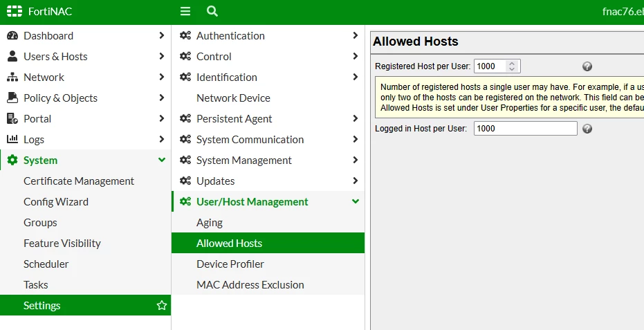The width and height of the screenshot is (644, 330).
Task: Click the Policy & Objects icon
Action: click(12, 98)
